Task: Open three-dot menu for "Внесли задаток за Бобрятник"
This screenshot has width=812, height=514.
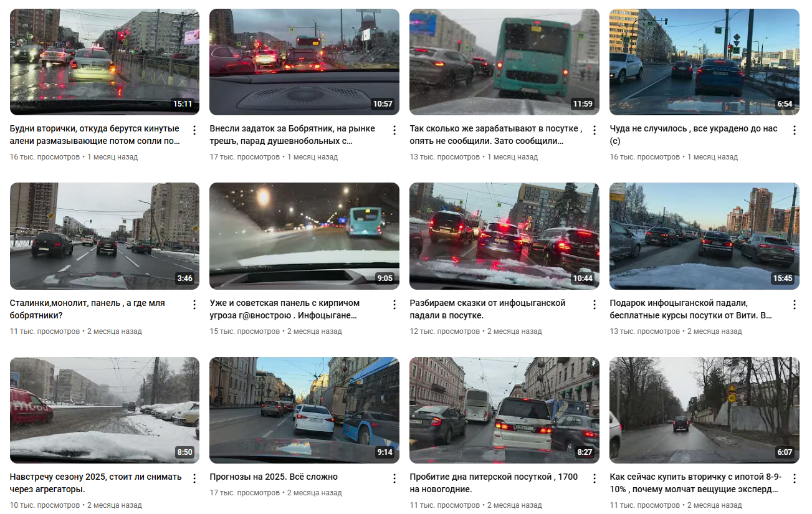Action: pyautogui.click(x=394, y=130)
